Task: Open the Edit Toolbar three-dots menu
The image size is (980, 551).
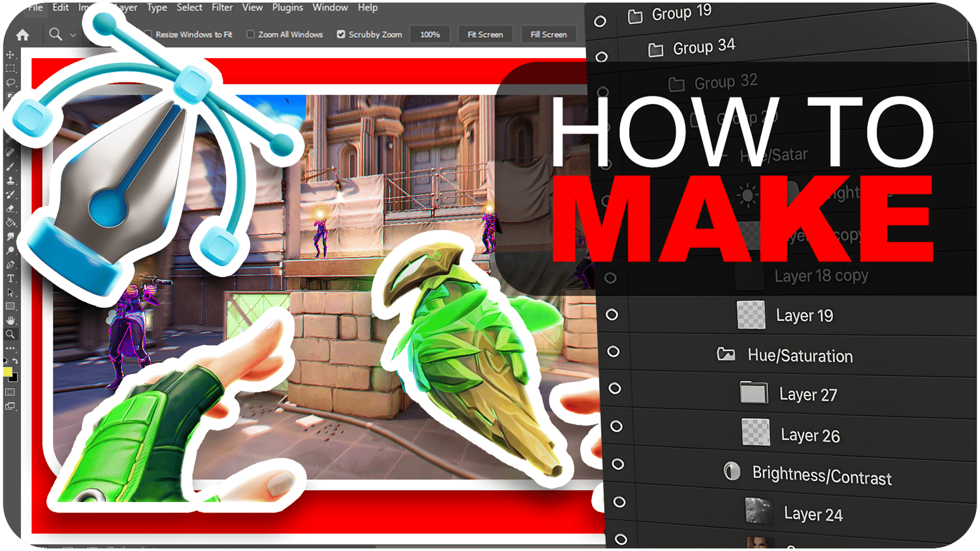Action: click(x=10, y=348)
